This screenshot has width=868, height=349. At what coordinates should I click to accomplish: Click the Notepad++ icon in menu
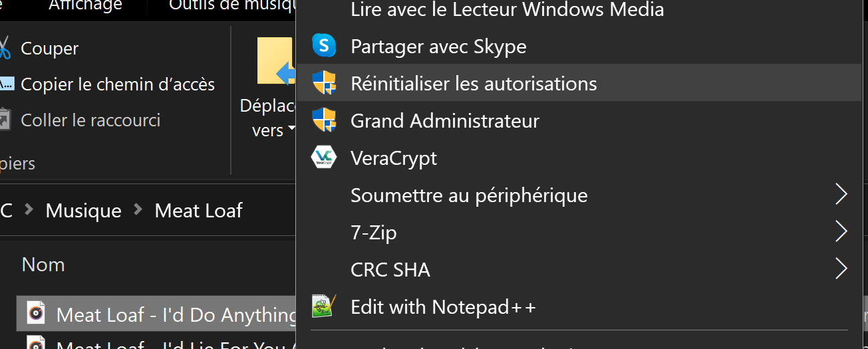coord(324,306)
